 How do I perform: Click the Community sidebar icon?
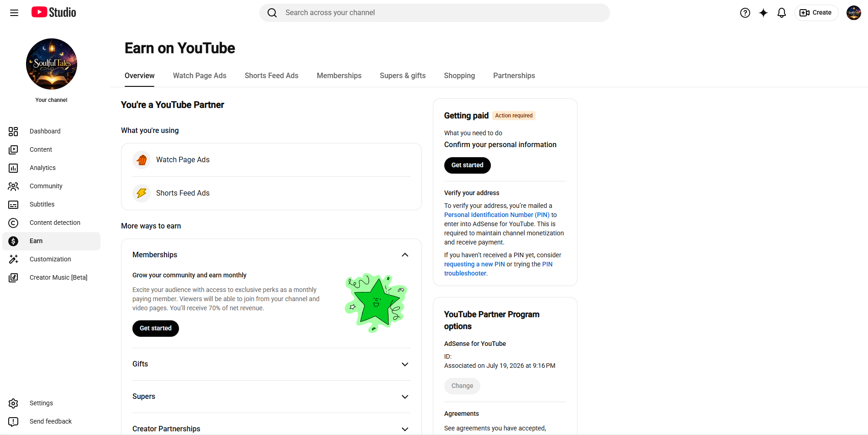pyautogui.click(x=13, y=186)
